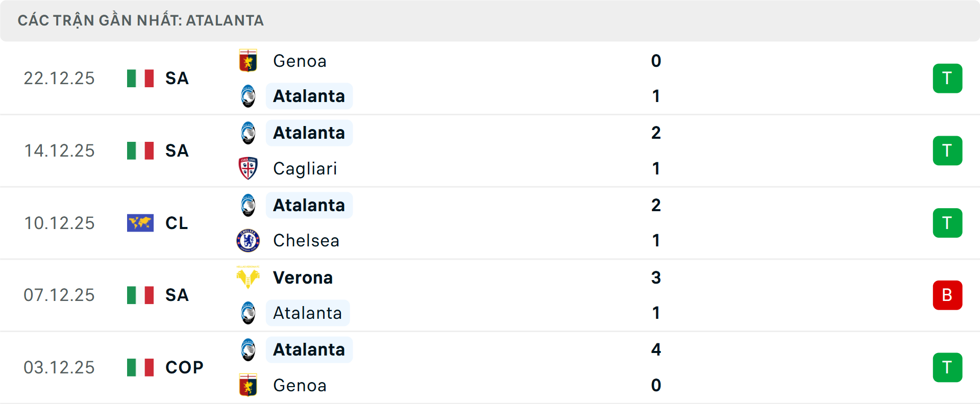980x404 pixels.
Task: Click the Genoa club crest in the top row
Action: [x=248, y=61]
